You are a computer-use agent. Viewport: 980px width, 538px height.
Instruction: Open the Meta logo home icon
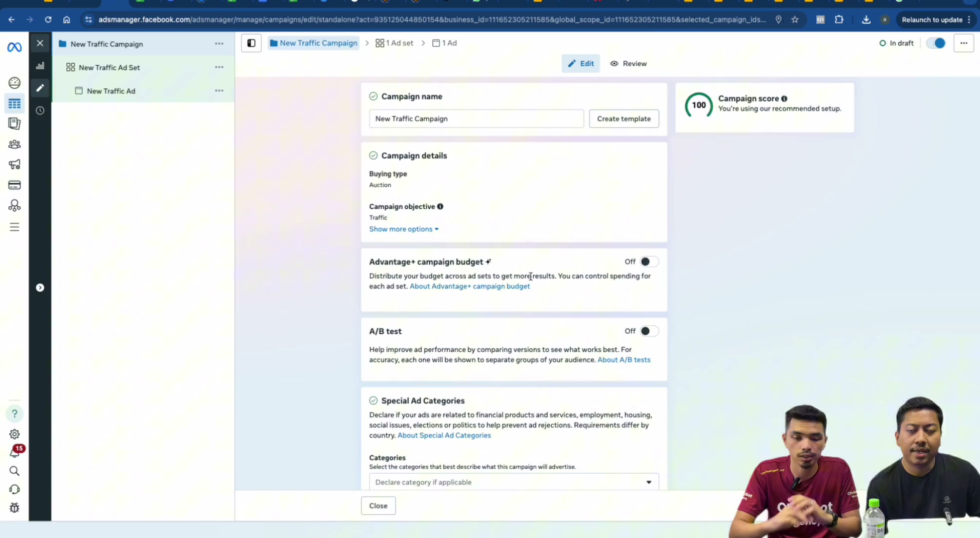pos(14,47)
